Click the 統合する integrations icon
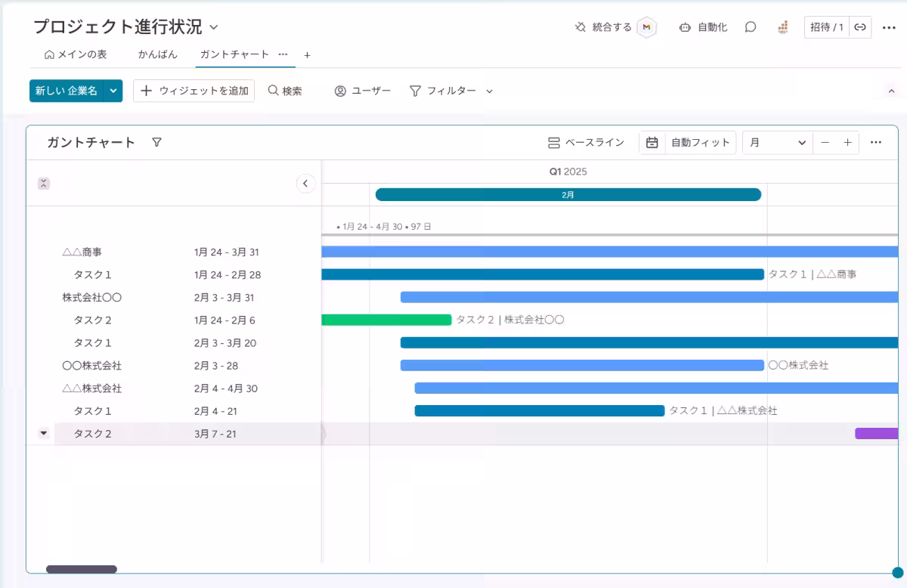The image size is (907, 588). pyautogui.click(x=579, y=26)
